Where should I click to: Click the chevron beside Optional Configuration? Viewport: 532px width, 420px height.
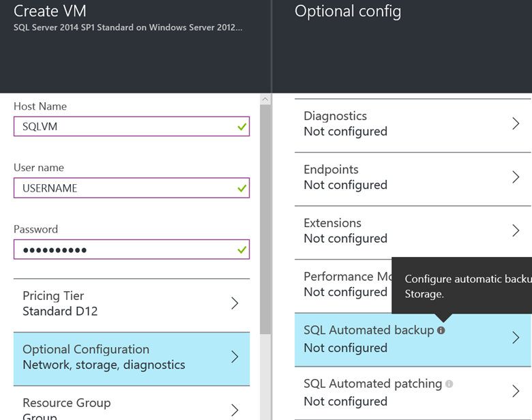(x=235, y=357)
